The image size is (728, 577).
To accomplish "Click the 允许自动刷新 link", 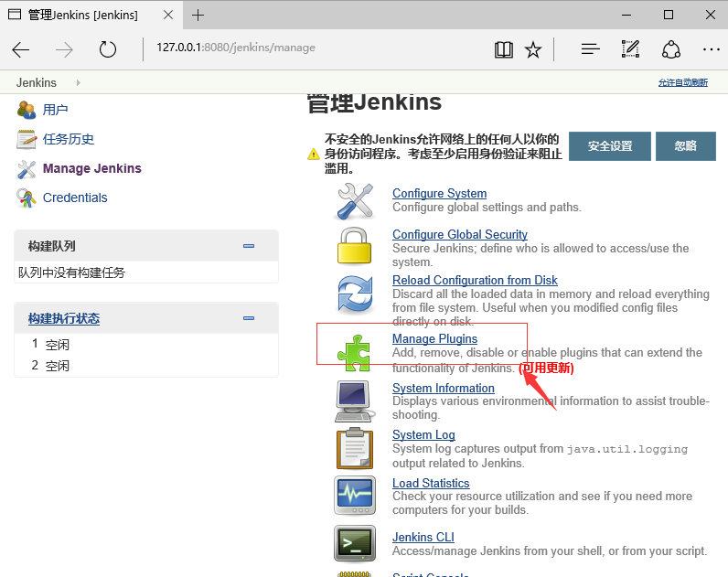I will coord(683,82).
